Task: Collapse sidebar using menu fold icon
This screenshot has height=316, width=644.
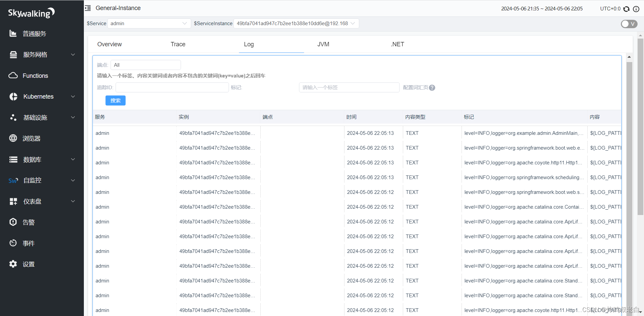Action: click(x=88, y=8)
